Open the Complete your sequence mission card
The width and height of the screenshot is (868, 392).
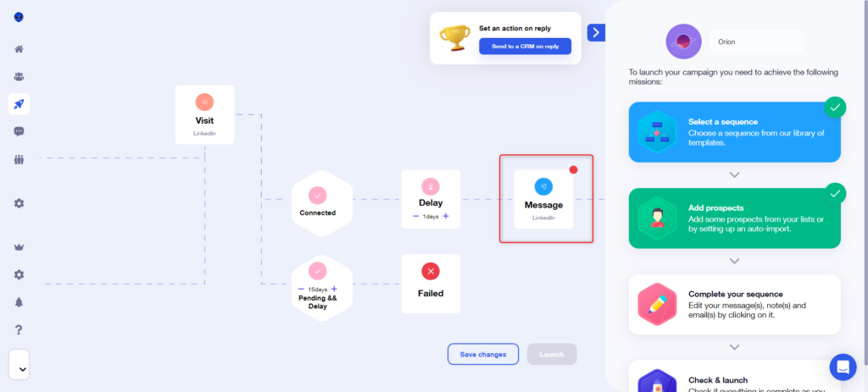734,304
